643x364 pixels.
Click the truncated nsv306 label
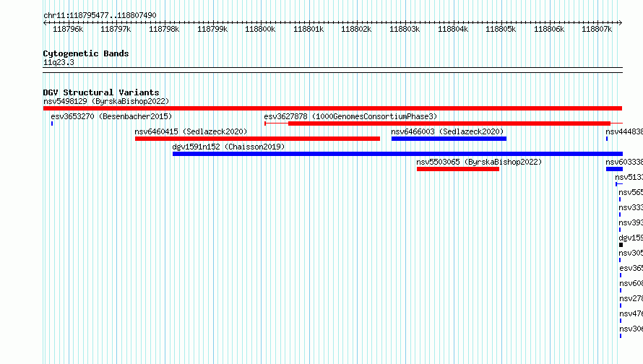tap(631, 329)
